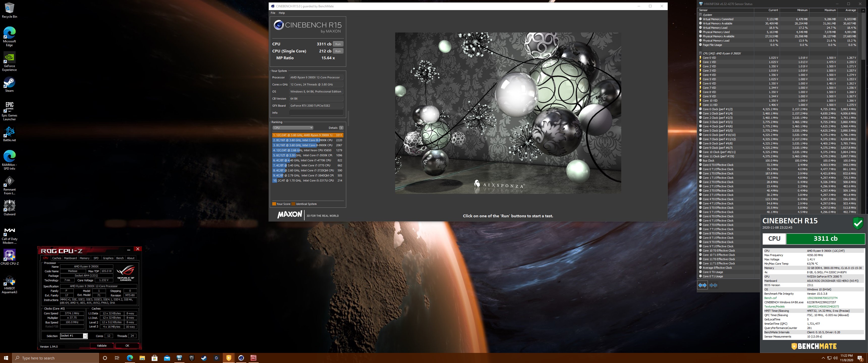Image resolution: width=868 pixels, height=363 pixels.
Task: Select the Battle.net desktop shortcut
Action: 9,134
